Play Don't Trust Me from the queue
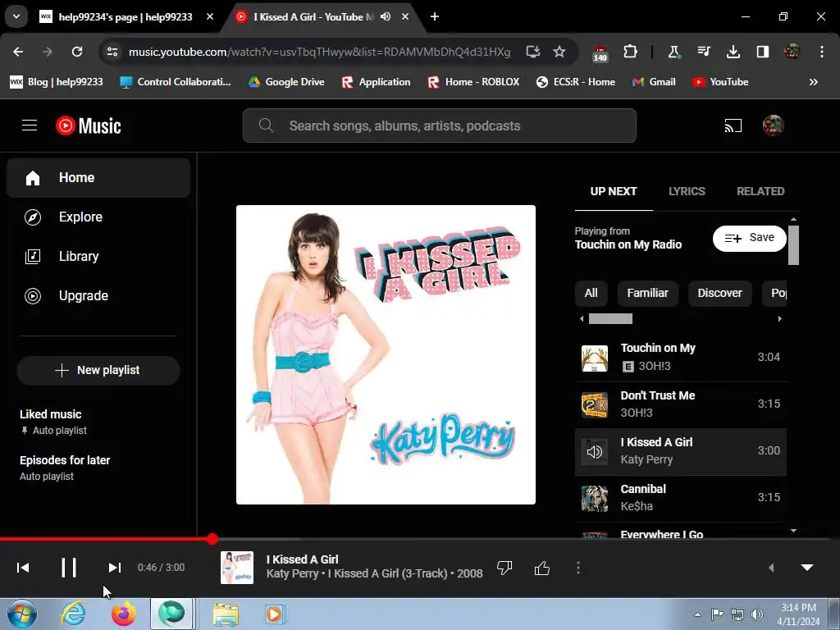The height and width of the screenshot is (630, 840). pos(680,404)
